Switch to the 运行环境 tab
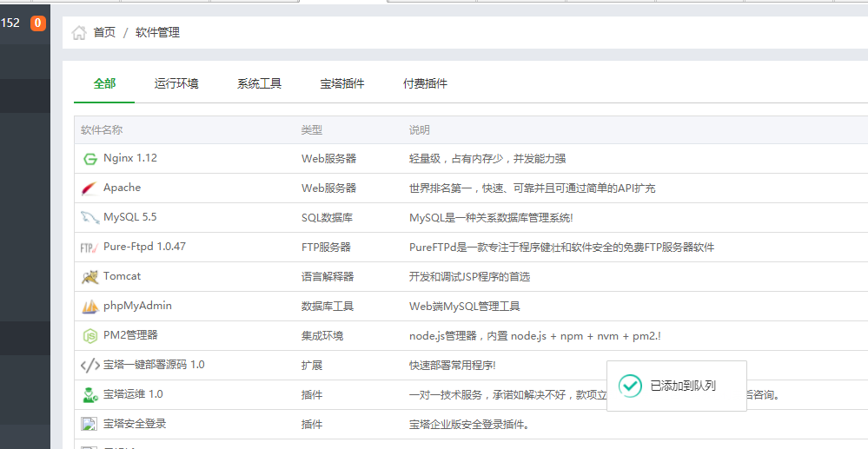This screenshot has height=449, width=868. (x=176, y=83)
